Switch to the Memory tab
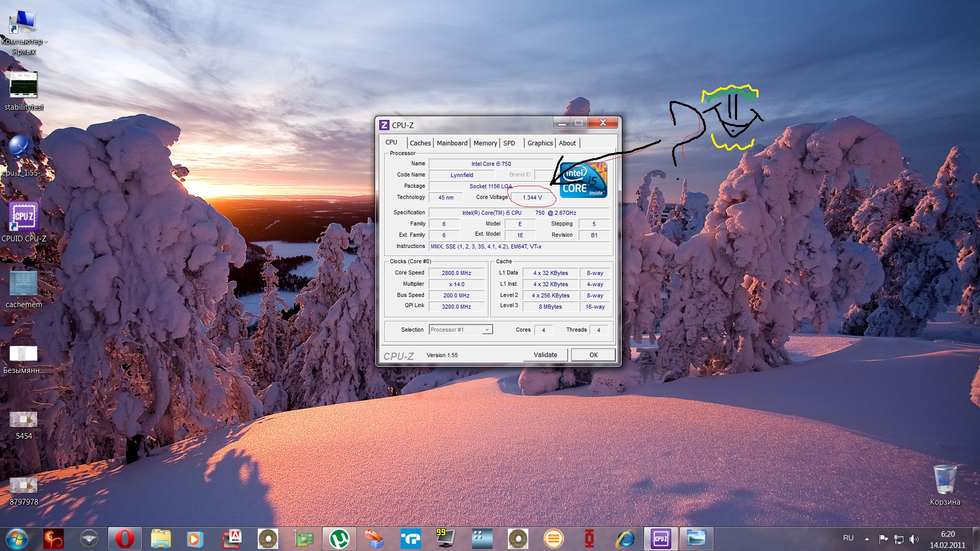The width and height of the screenshot is (980, 551). click(x=485, y=143)
